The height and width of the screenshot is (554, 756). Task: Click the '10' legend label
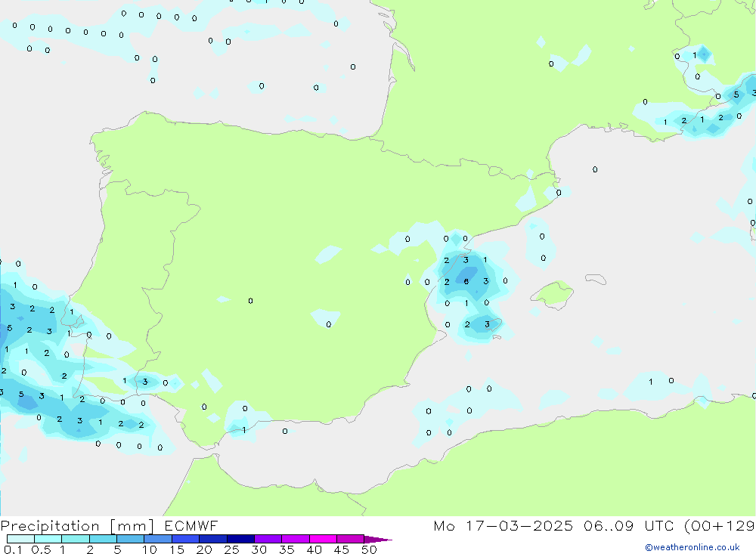point(149,549)
